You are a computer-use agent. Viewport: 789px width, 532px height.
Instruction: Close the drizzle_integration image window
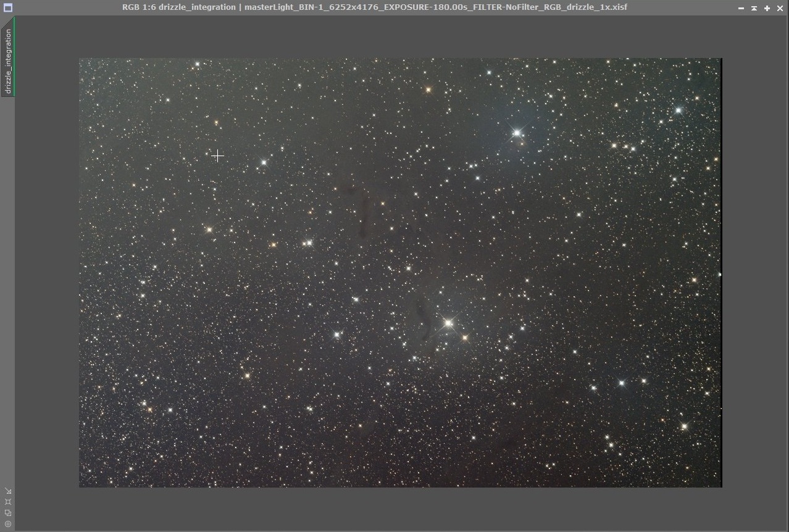pos(780,8)
